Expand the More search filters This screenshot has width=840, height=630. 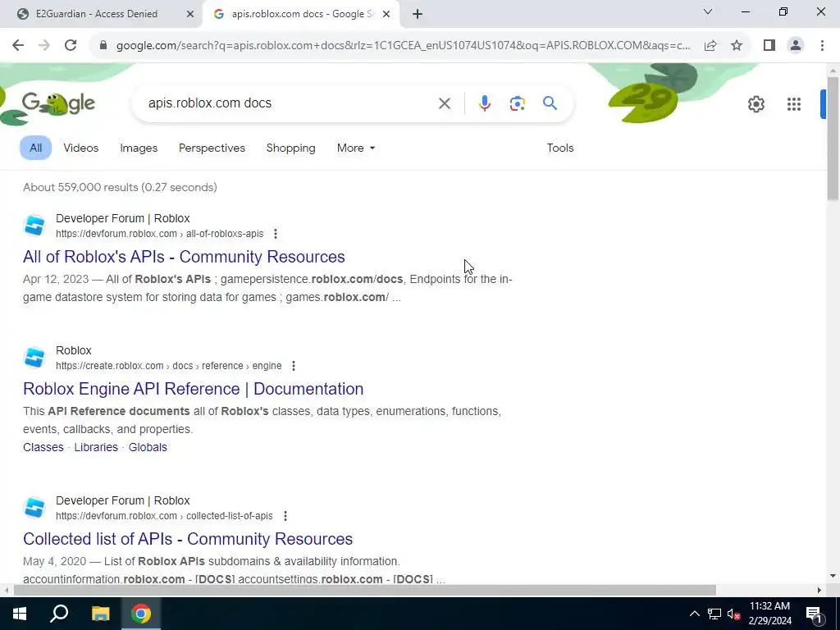(356, 148)
